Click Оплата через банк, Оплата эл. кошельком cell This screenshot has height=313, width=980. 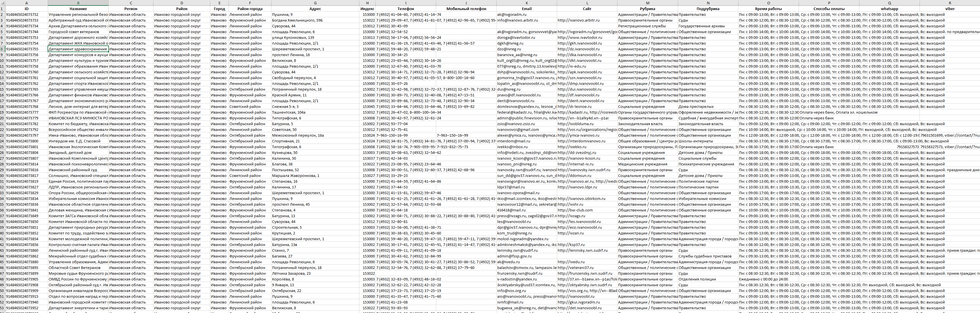[829, 112]
